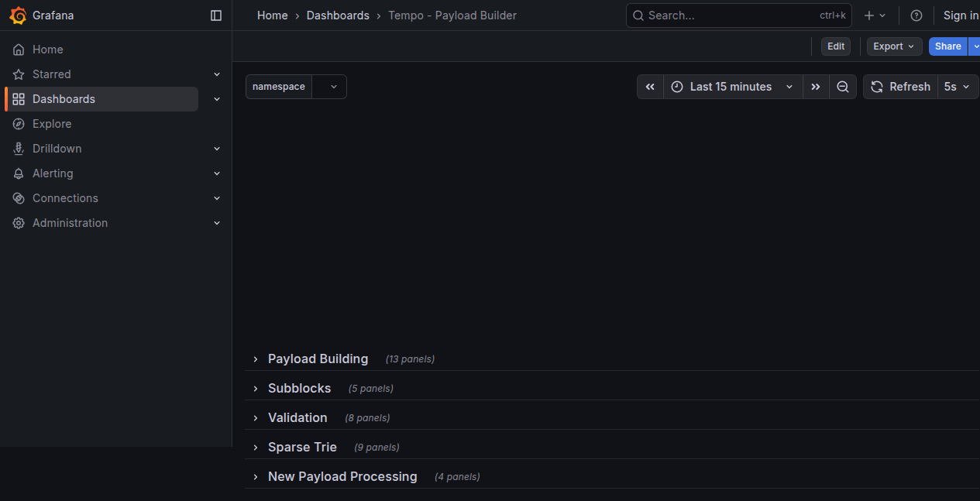
Task: Click the Sparse Trie row title
Action: click(x=302, y=448)
